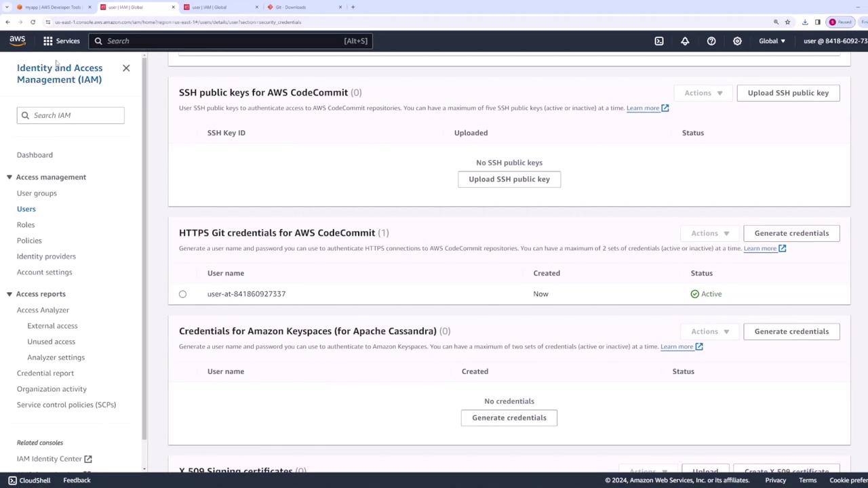Go to User groups in the sidebar
The image size is (868, 488).
point(37,193)
